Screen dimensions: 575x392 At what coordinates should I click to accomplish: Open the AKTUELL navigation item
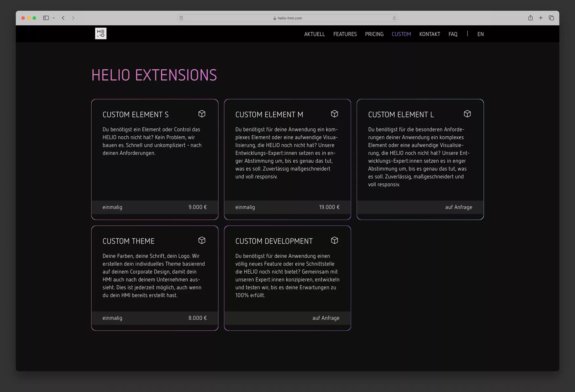pyautogui.click(x=314, y=34)
